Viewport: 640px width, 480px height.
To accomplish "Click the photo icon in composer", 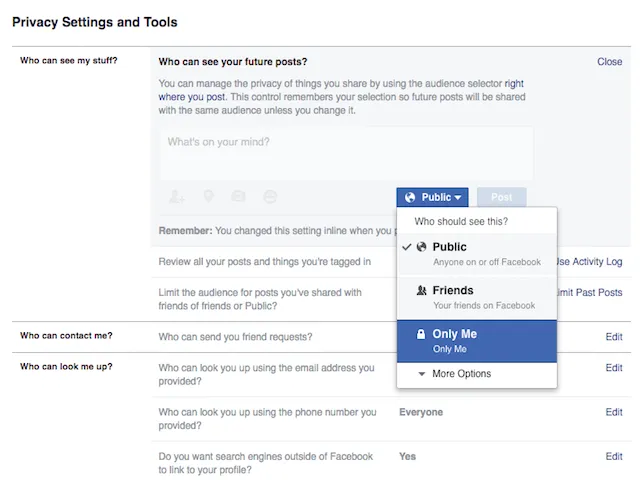I will tap(239, 197).
